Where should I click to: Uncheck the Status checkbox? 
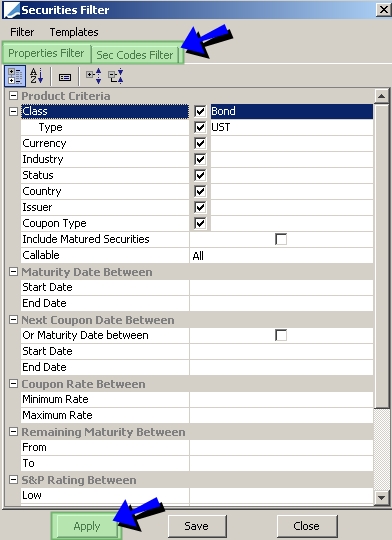tap(200, 175)
